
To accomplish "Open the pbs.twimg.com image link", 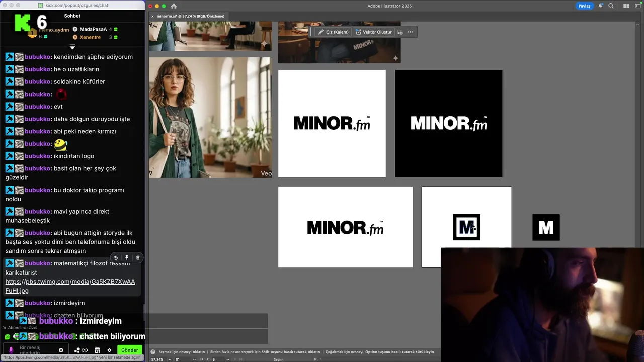I will tap(70, 286).
